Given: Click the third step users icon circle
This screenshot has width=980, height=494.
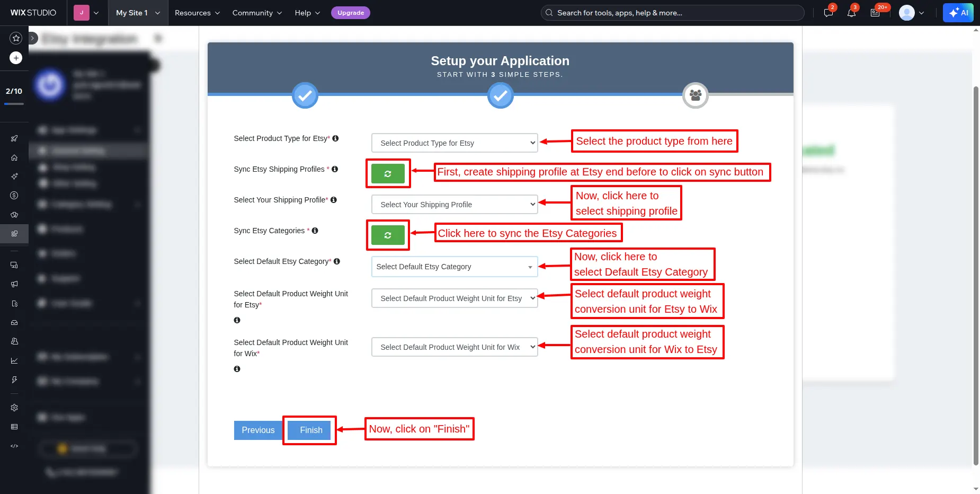Looking at the screenshot, I should click(696, 95).
